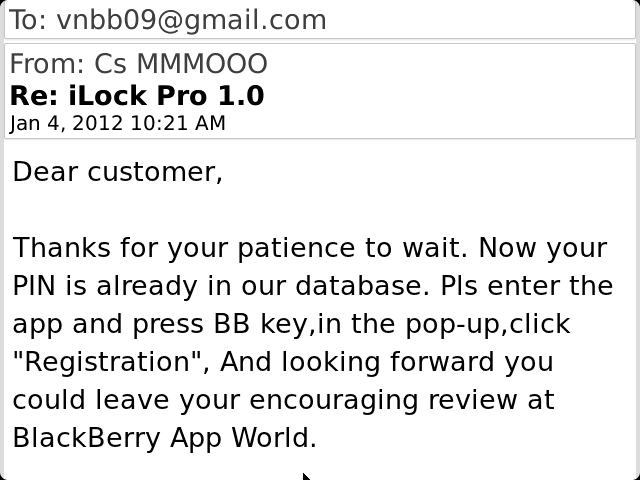
Task: Select the word "pop-up" in the message
Action: 453,325
